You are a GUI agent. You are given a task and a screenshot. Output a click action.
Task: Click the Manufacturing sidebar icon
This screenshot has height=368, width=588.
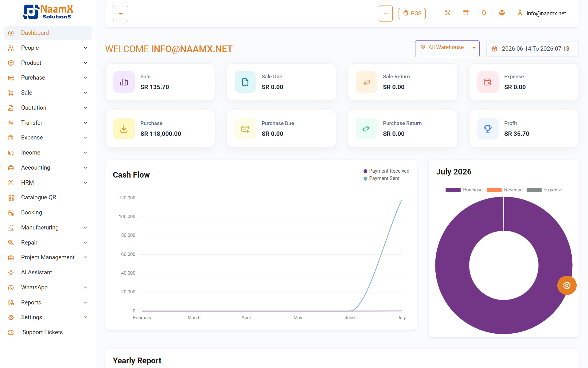pyautogui.click(x=11, y=228)
